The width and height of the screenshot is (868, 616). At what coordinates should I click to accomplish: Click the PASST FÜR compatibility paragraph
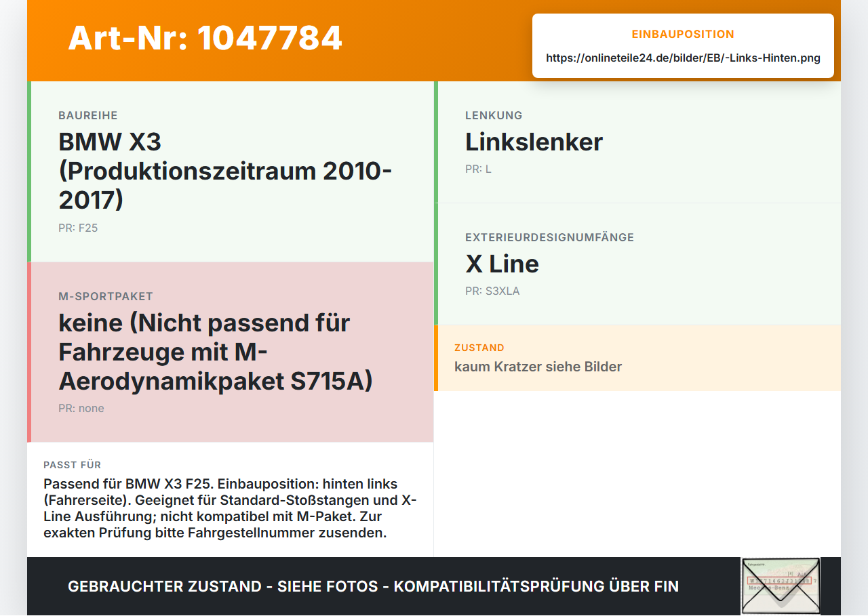coord(231,508)
